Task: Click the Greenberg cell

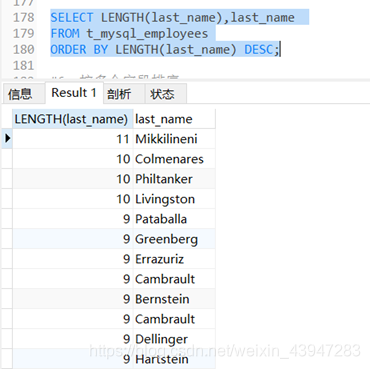Action: pyautogui.click(x=174, y=239)
